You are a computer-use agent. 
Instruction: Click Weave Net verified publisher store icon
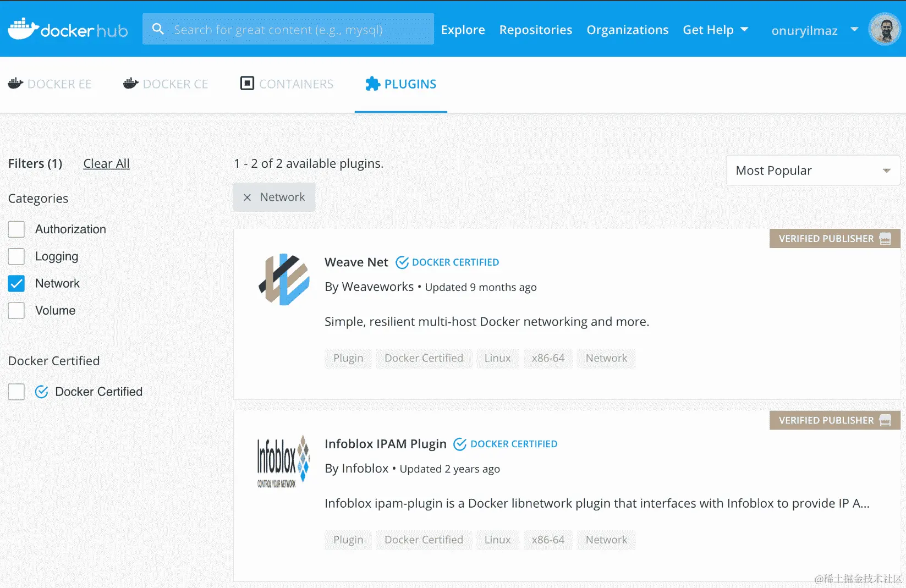[x=885, y=239]
